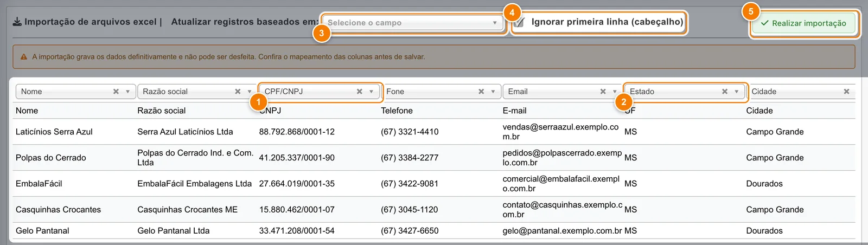Select cell Polpas do Cerrado
Image resolution: width=868 pixels, height=245 pixels.
click(51, 158)
